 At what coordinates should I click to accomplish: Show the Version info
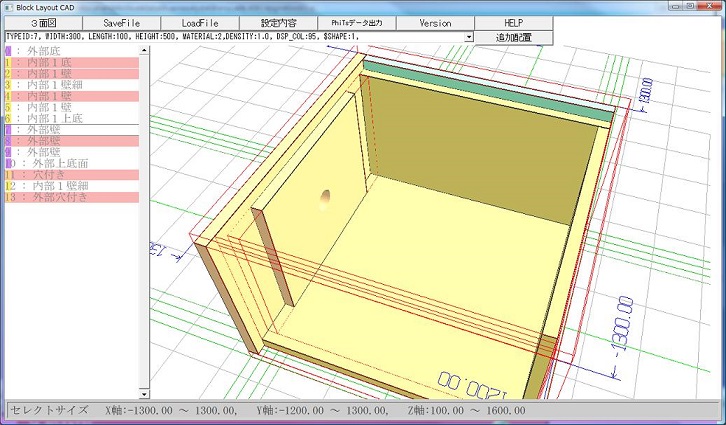(435, 23)
